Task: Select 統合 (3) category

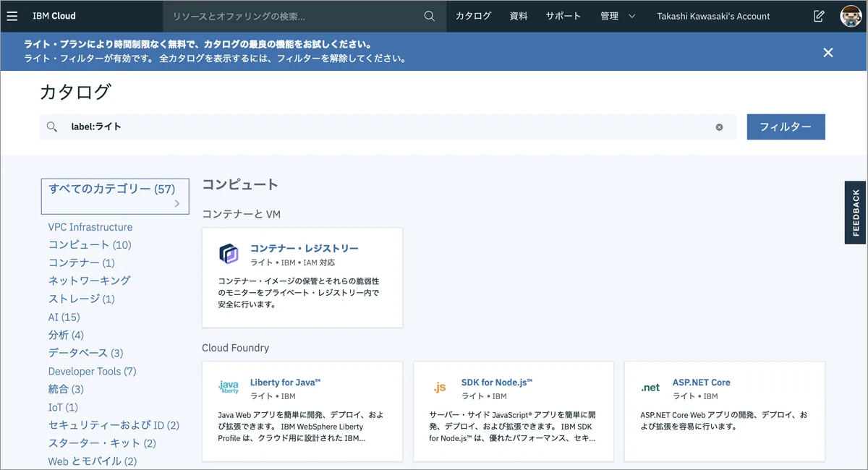Action: pyautogui.click(x=66, y=389)
